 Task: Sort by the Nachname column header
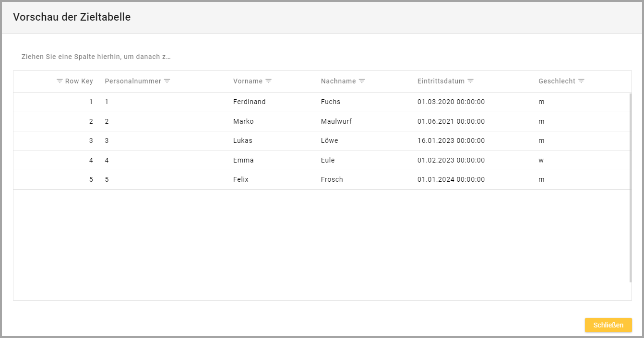338,81
